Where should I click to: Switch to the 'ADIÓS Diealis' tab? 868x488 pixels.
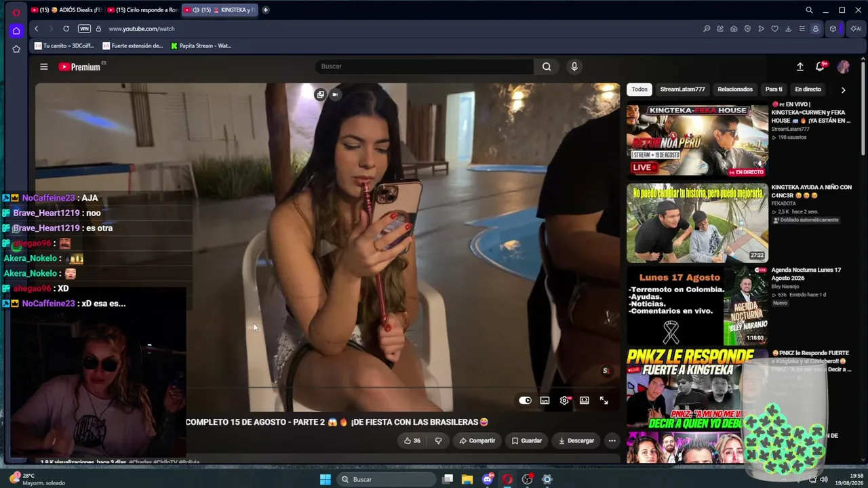[66, 10]
